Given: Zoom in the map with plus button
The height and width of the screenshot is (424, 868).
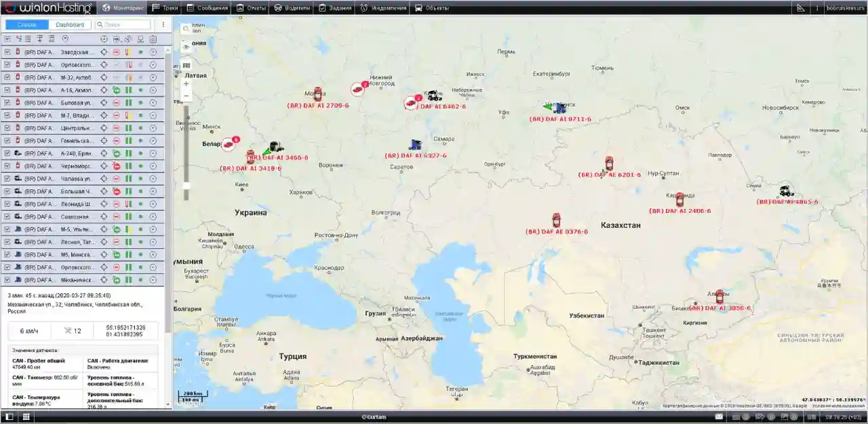Looking at the screenshot, I should click(x=186, y=84).
